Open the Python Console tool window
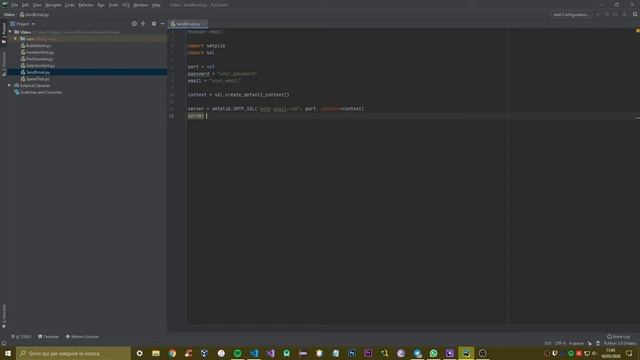Viewport: 640px width, 360px height. [x=82, y=337]
